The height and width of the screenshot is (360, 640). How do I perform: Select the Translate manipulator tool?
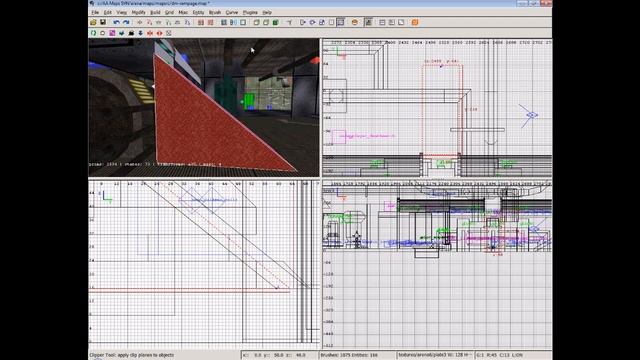[x=302, y=22]
